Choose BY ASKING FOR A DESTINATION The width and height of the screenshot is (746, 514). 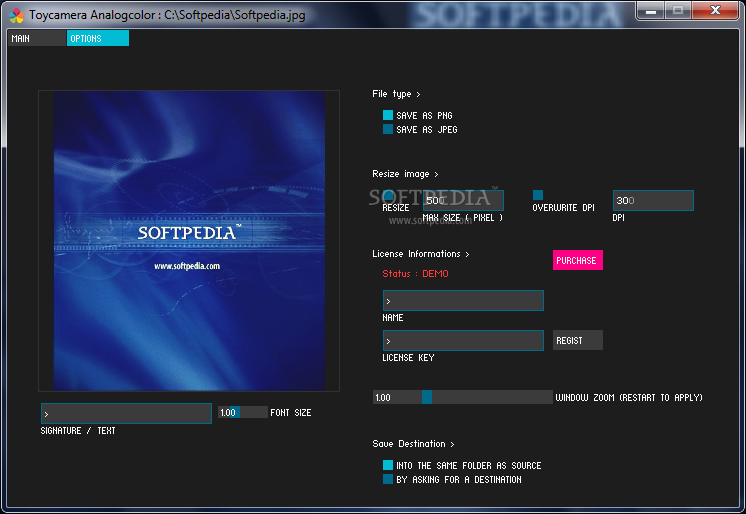[x=388, y=479]
